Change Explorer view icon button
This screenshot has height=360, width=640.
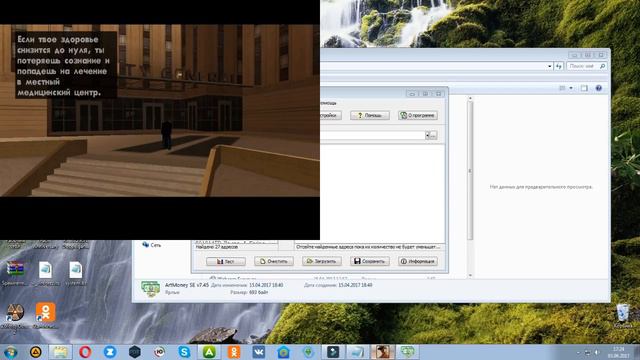point(562,88)
